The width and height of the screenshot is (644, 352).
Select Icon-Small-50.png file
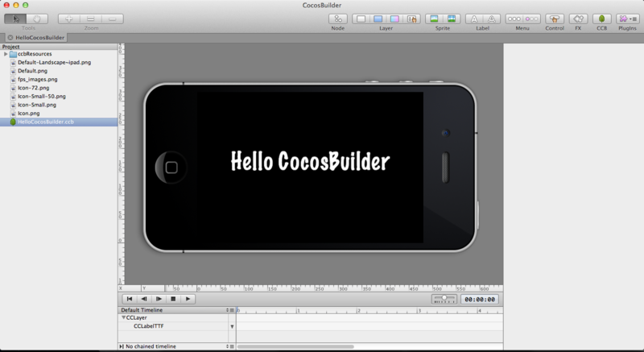pyautogui.click(x=42, y=97)
